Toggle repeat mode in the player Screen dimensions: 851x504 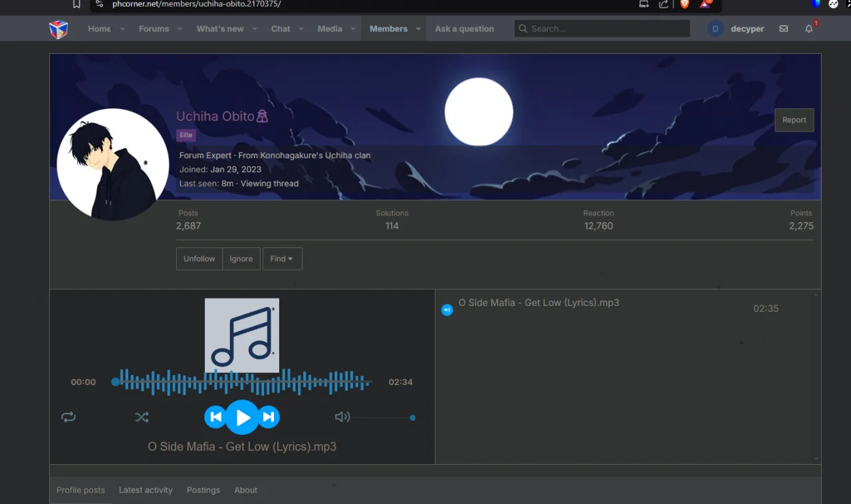68,418
